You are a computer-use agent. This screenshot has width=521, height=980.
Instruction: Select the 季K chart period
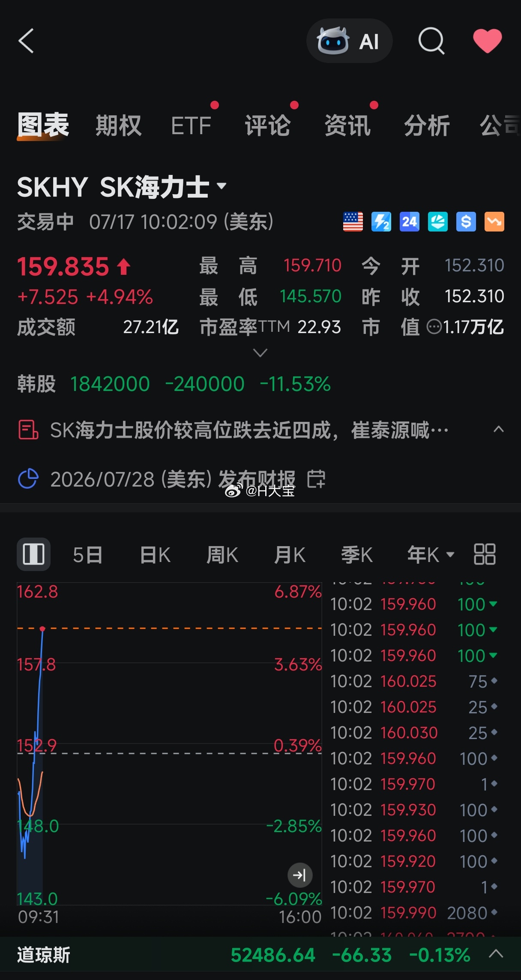(356, 555)
